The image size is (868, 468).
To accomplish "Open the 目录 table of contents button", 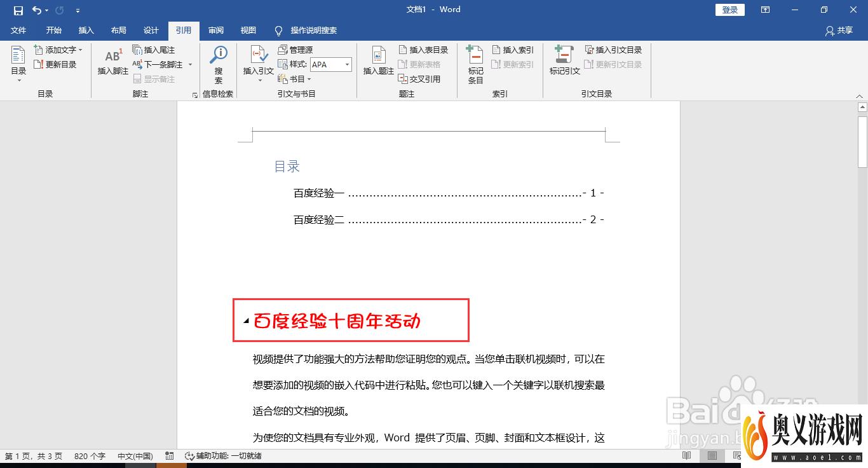I will 18,64.
